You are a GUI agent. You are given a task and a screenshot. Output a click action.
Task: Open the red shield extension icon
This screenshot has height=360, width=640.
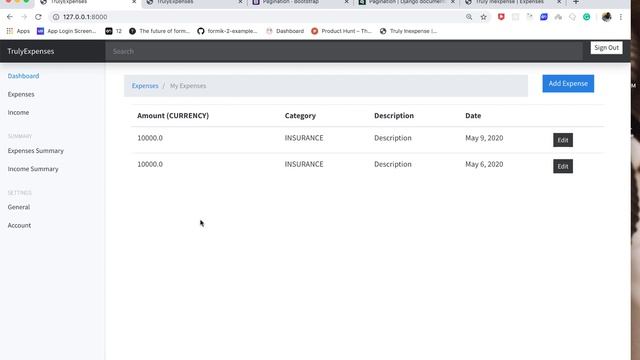tap(501, 17)
